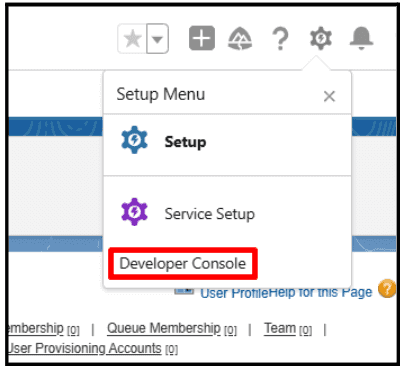Click the orange help question mark icon
This screenshot has width=406, height=372.
coord(387,289)
